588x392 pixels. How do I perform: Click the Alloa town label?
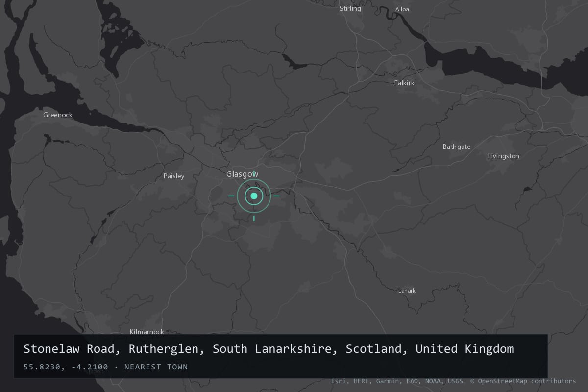click(402, 9)
